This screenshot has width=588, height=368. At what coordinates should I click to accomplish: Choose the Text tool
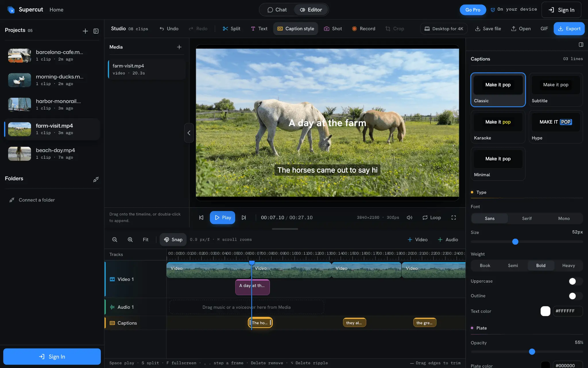(x=259, y=28)
